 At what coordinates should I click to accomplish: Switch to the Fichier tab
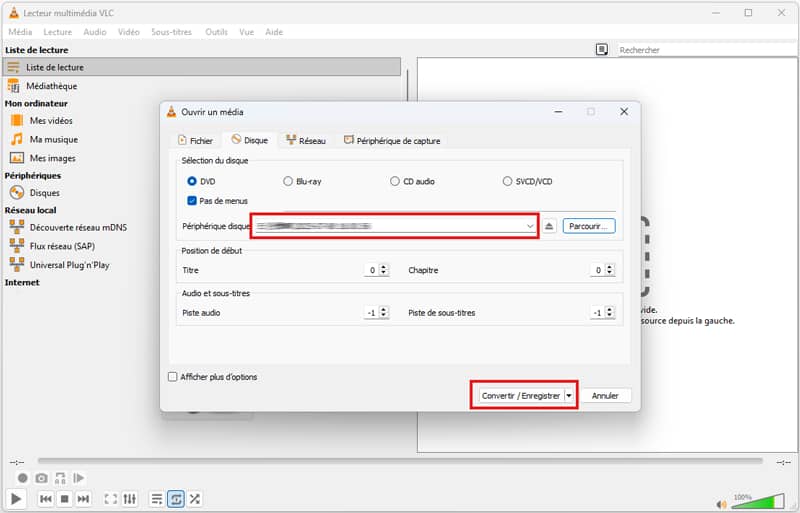point(195,140)
